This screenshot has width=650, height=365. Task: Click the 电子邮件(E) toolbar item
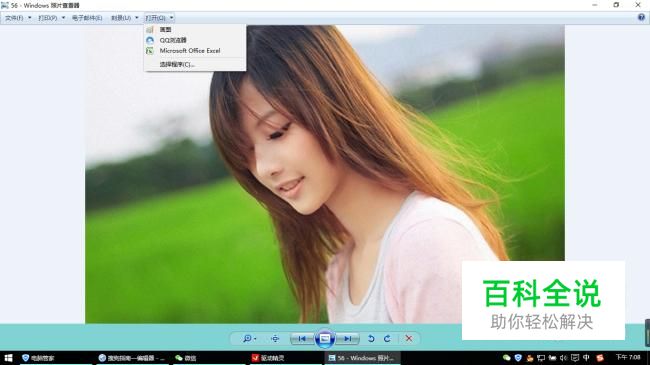coord(87,18)
